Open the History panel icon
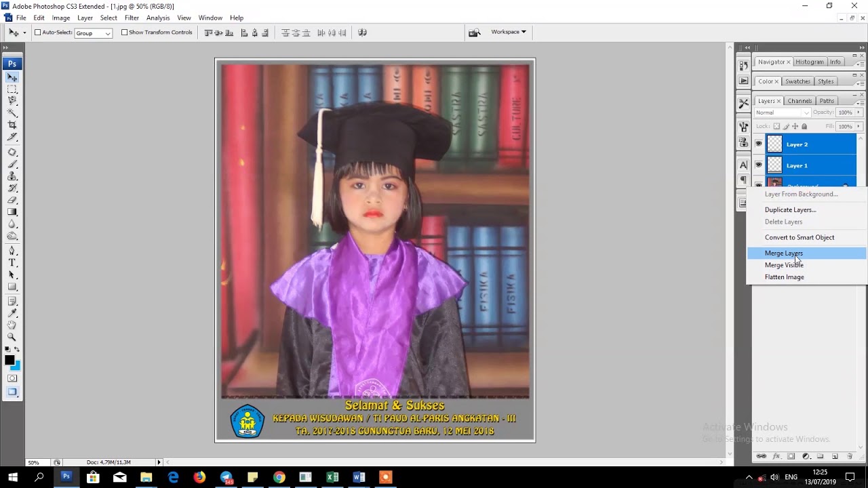868x488 pixels. (x=743, y=65)
